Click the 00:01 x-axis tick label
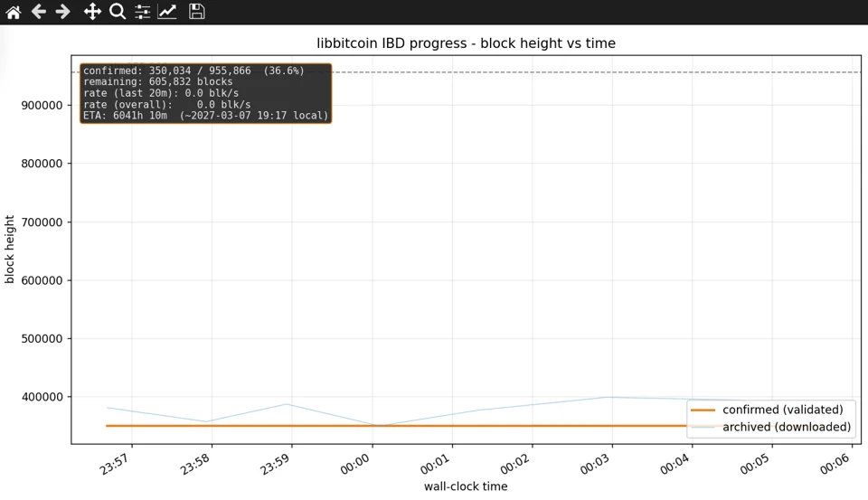This screenshot has height=500, width=868. coord(435,464)
